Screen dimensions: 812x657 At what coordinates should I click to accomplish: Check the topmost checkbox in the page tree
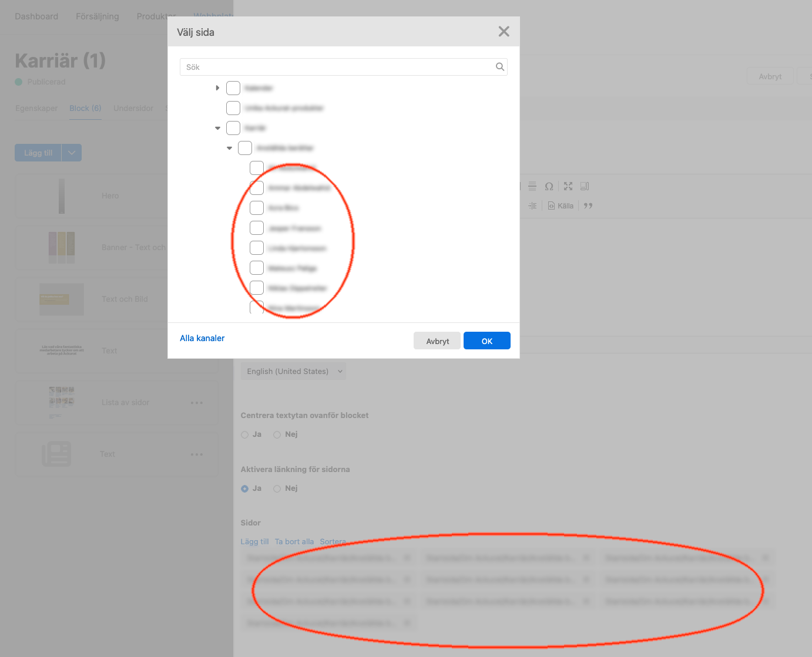pos(233,88)
